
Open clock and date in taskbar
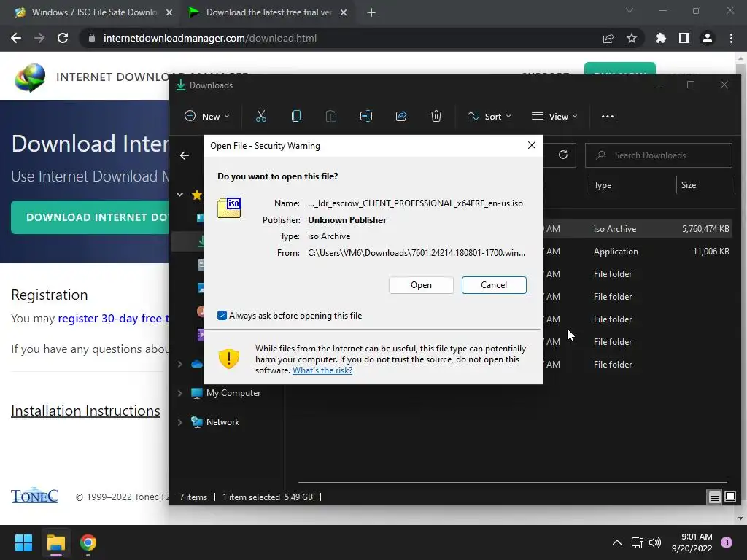pos(692,542)
